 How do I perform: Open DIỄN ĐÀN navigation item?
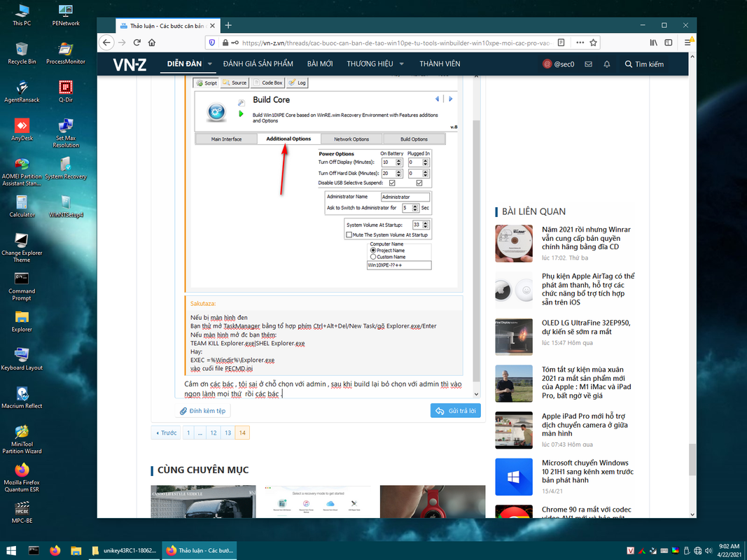184,64
